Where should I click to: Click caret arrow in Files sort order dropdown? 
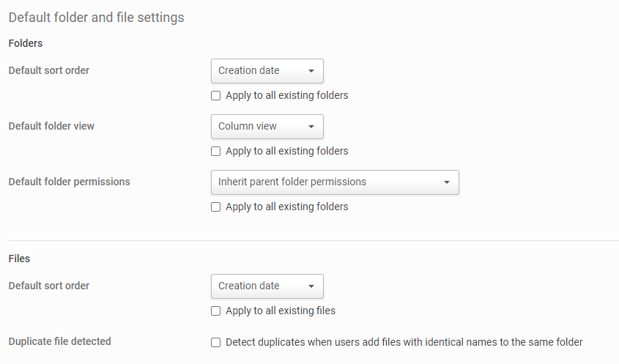(311, 286)
